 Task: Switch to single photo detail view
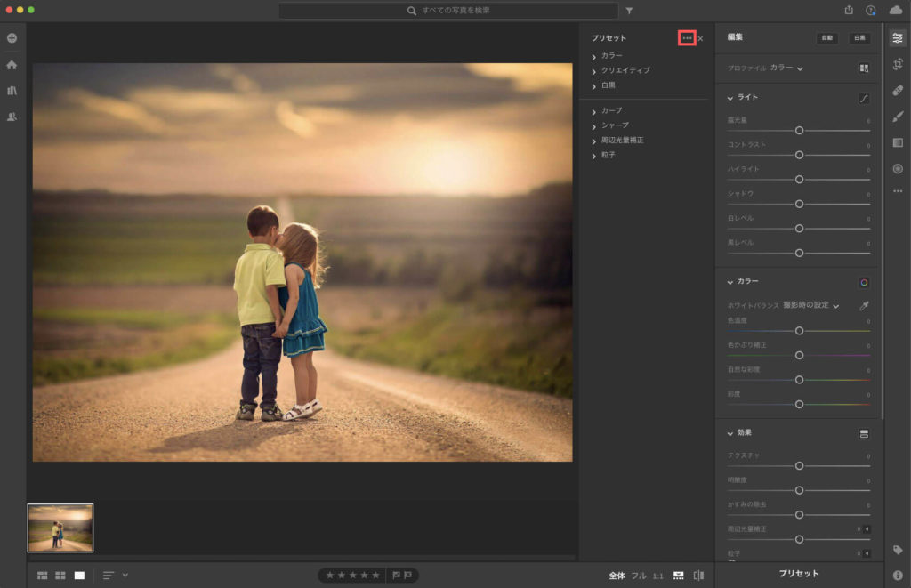pos(79,576)
